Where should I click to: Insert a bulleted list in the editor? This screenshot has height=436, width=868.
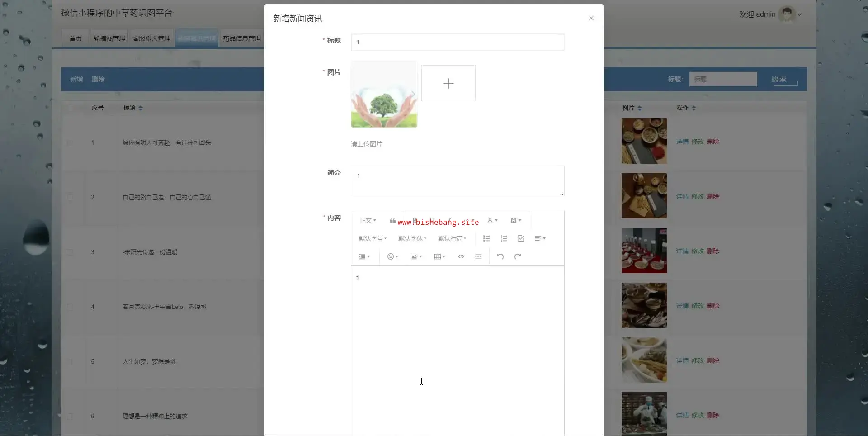pos(486,238)
